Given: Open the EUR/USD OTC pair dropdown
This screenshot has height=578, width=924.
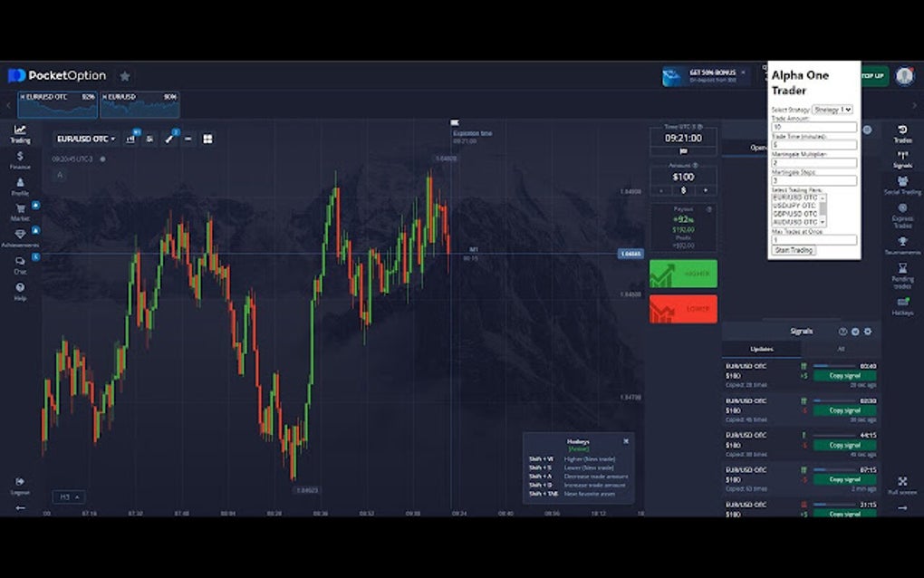Looking at the screenshot, I should 86,140.
